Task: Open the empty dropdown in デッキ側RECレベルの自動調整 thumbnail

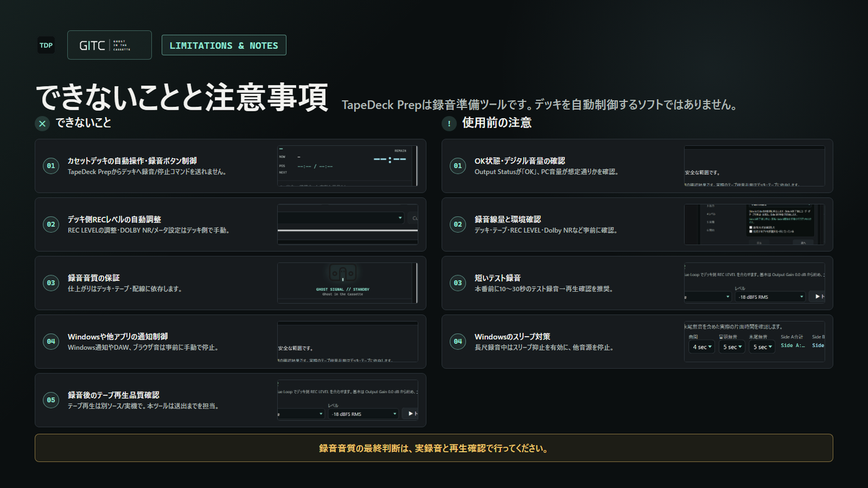Action: point(341,218)
